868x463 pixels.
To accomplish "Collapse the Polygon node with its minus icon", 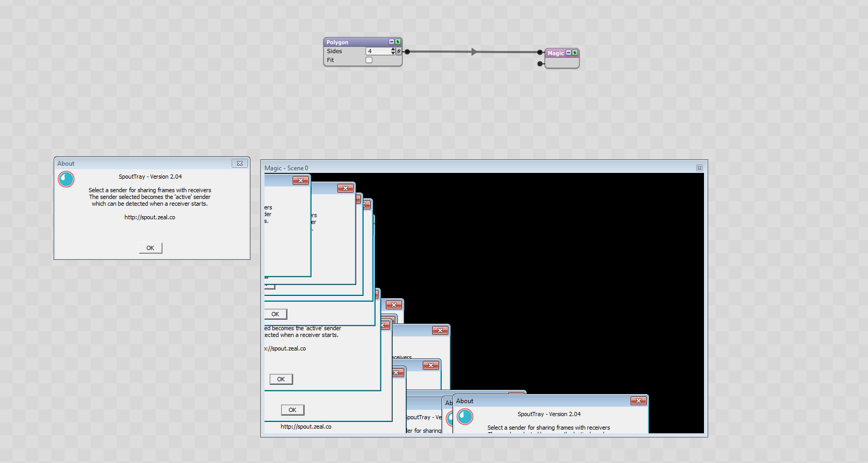I will tap(392, 42).
